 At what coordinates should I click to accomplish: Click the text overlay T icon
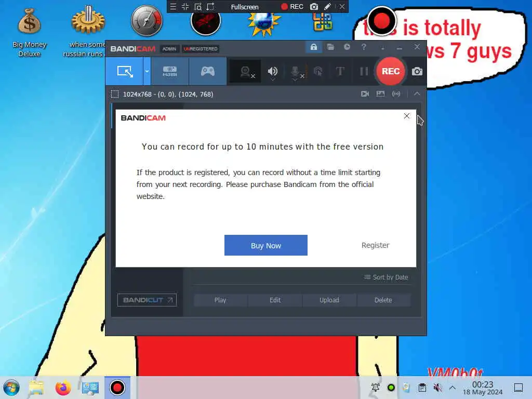tap(340, 72)
